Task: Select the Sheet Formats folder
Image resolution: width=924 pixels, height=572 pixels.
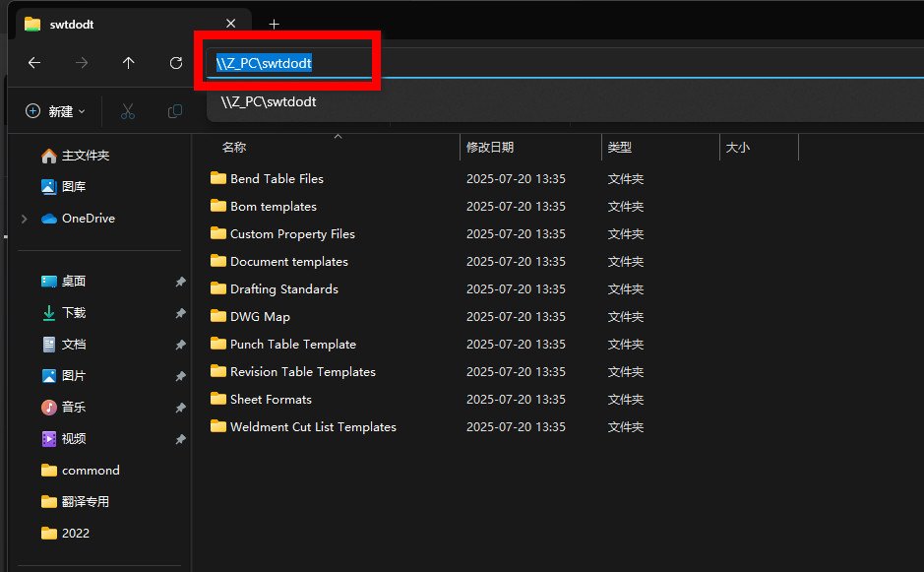Action: tap(271, 400)
